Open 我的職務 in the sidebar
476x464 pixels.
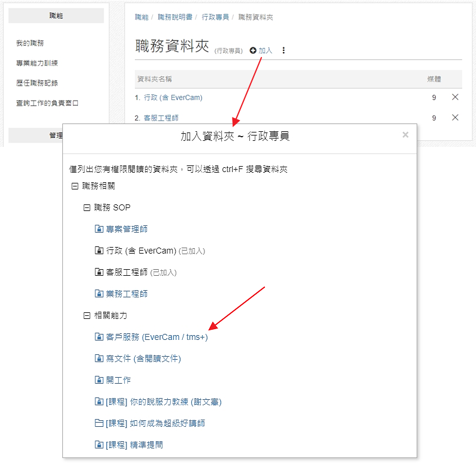30,43
